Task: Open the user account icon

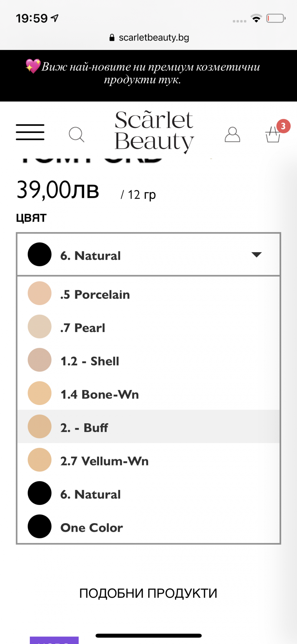Action: click(x=232, y=135)
